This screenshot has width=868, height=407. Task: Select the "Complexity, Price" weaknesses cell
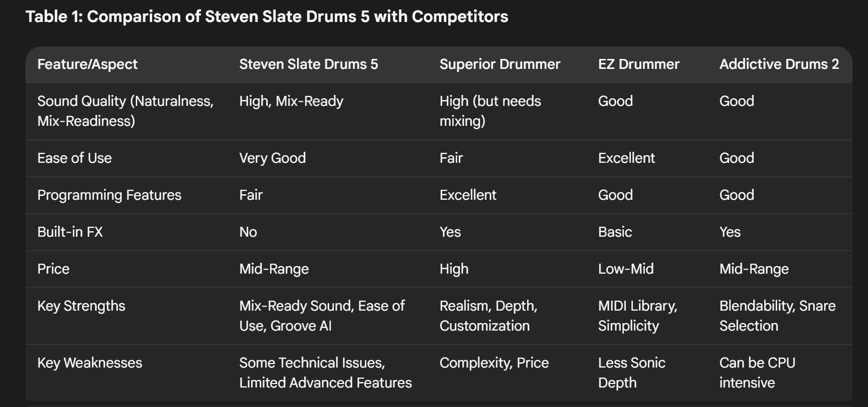pos(494,363)
